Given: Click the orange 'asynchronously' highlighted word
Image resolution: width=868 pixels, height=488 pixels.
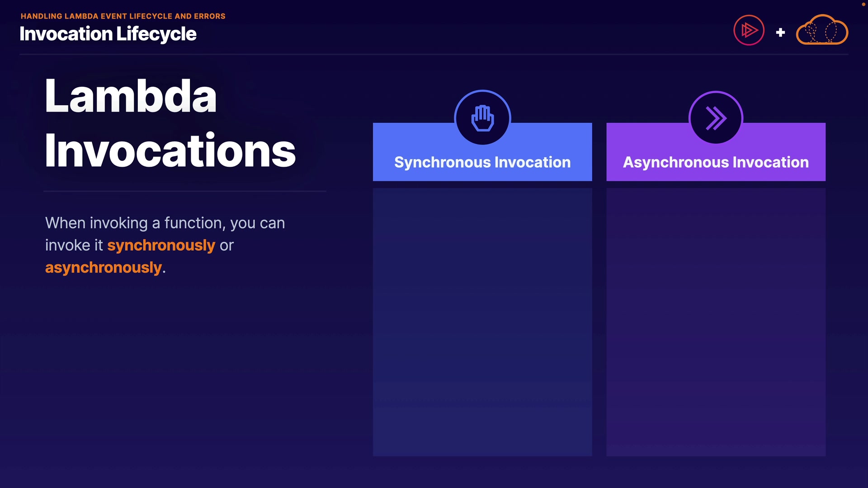Looking at the screenshot, I should click(x=103, y=267).
